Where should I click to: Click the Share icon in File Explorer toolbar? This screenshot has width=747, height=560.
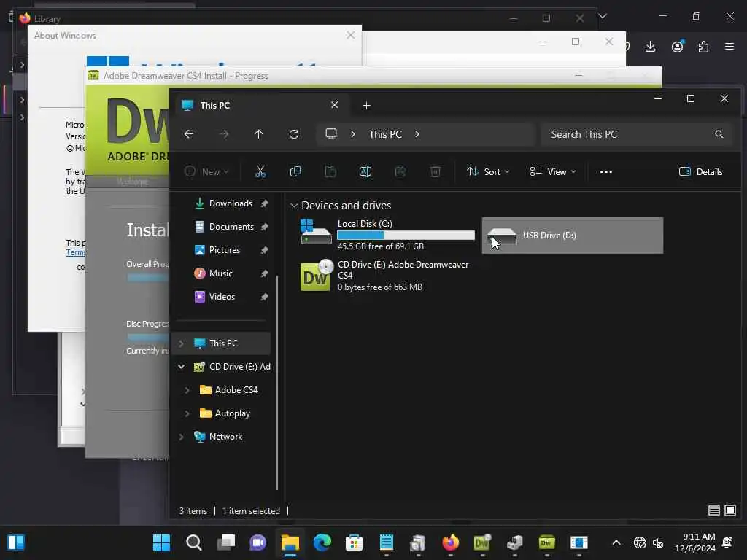[400, 171]
